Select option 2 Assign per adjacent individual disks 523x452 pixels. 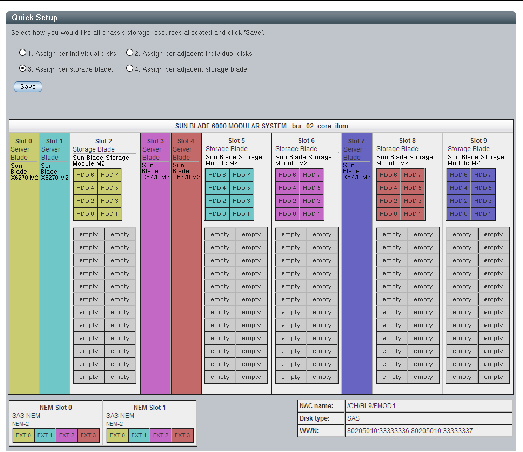tap(129, 52)
